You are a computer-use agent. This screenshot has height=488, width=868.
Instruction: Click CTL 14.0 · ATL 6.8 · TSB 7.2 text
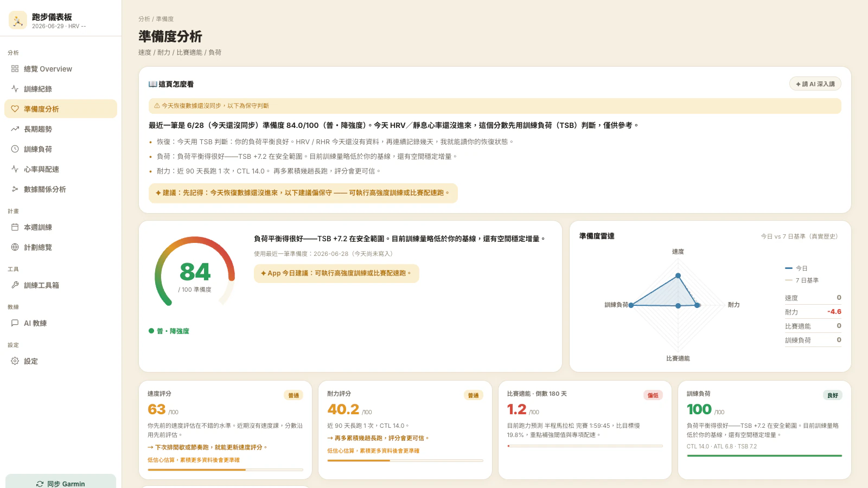pos(722,447)
